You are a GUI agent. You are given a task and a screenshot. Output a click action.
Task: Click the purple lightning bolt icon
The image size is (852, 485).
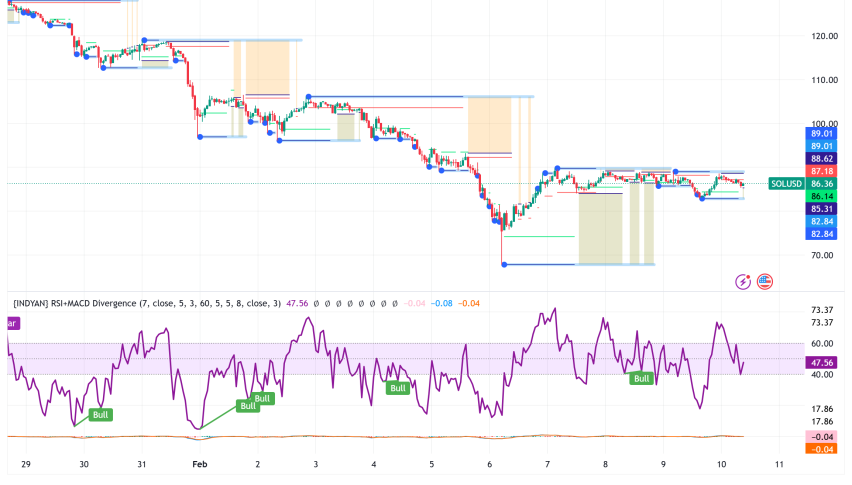pos(744,282)
